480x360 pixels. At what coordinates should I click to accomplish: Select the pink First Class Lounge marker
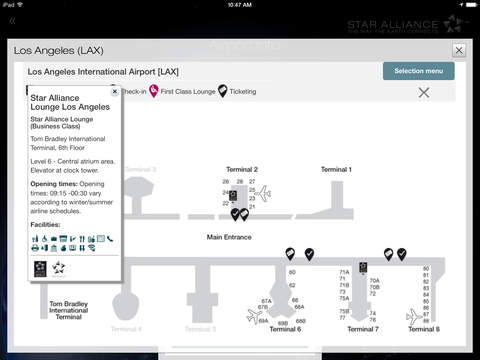click(x=153, y=91)
